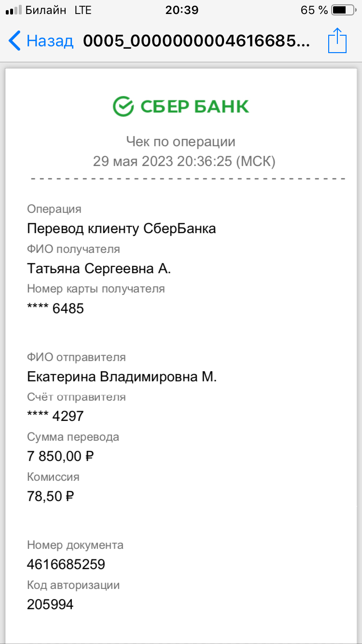Click the green Sber checkmark logo
Image resolution: width=362 pixels, height=644 pixels.
coord(123,106)
